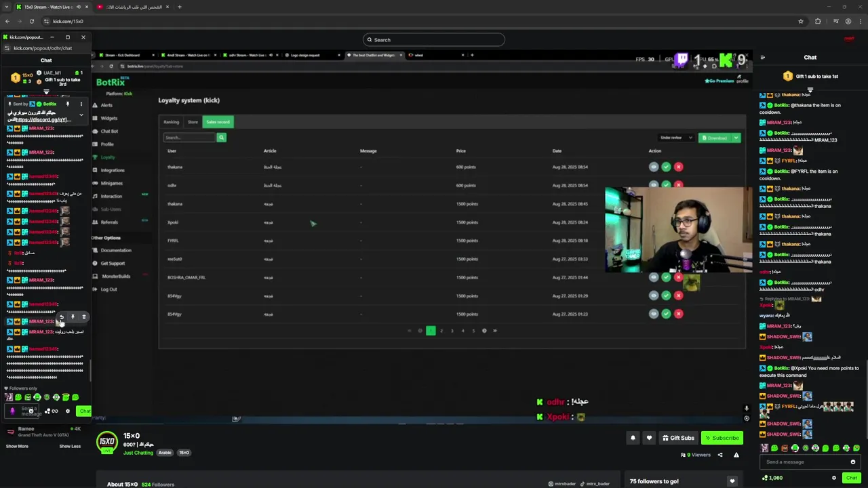Image resolution: width=868 pixels, height=488 pixels.
Task: Go to page 2 of sales records
Action: [441, 331]
